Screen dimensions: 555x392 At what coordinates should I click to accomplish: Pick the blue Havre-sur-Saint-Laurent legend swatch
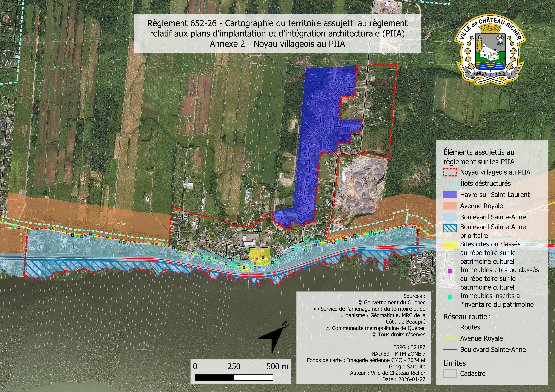(450, 195)
